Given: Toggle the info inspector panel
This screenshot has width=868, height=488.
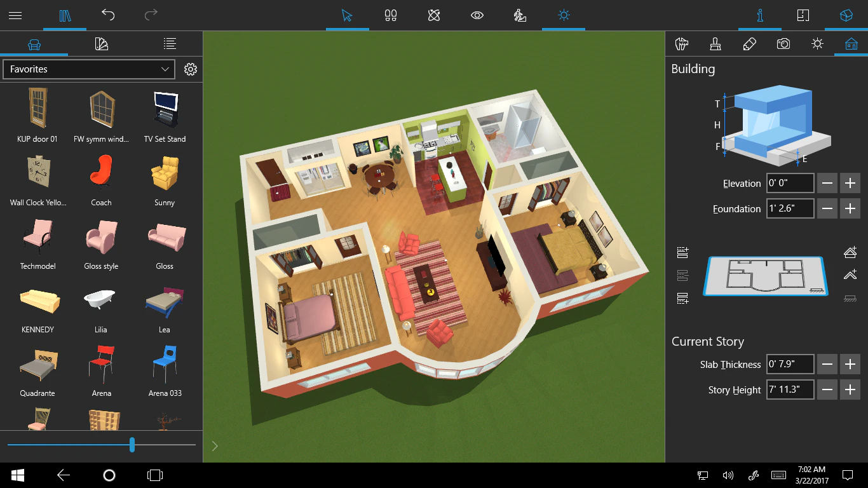Looking at the screenshot, I should click(x=759, y=15).
